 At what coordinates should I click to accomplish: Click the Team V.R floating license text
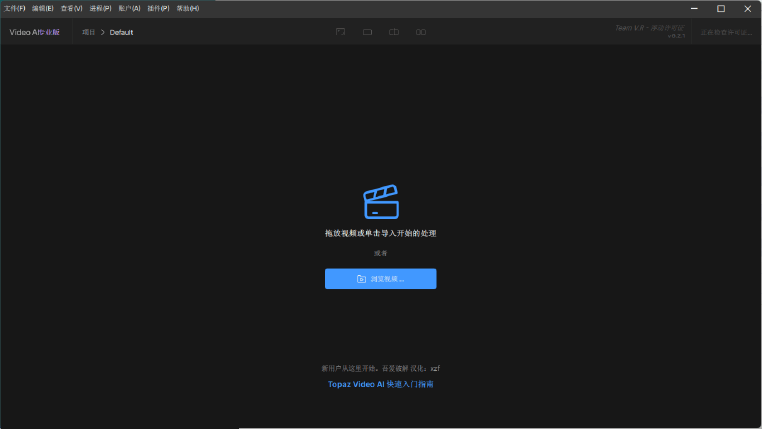click(649, 28)
